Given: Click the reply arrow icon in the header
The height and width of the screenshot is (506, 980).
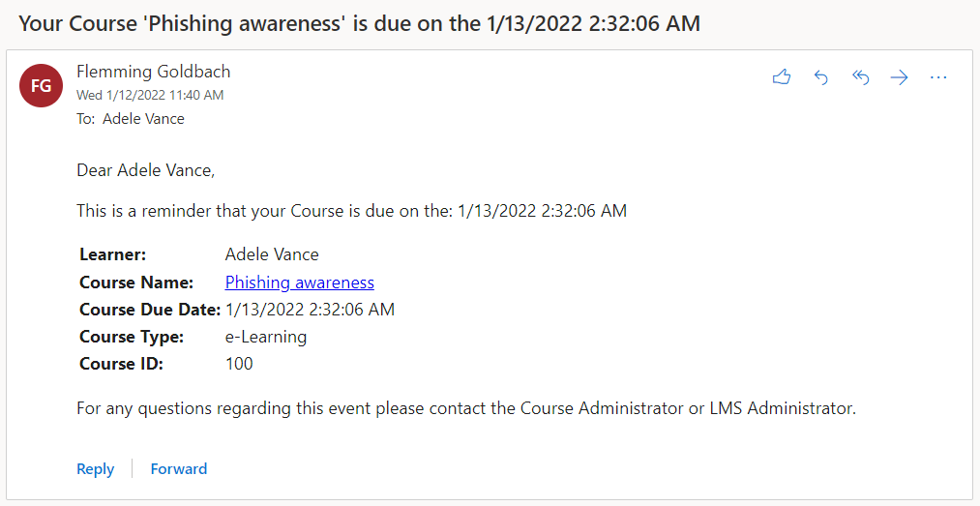Looking at the screenshot, I should coord(821,77).
